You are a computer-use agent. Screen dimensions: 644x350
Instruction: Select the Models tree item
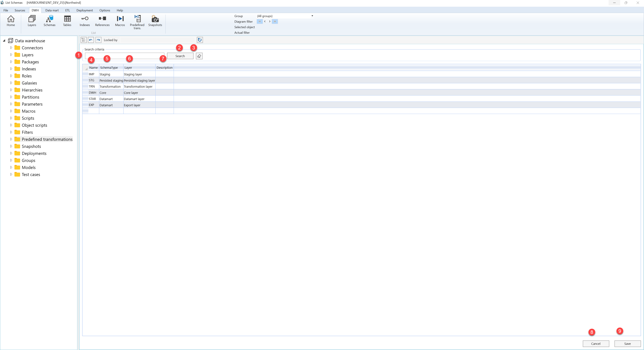(29, 167)
